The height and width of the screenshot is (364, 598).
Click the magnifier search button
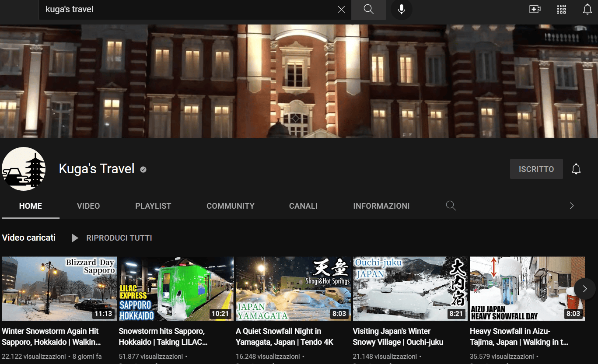(369, 10)
